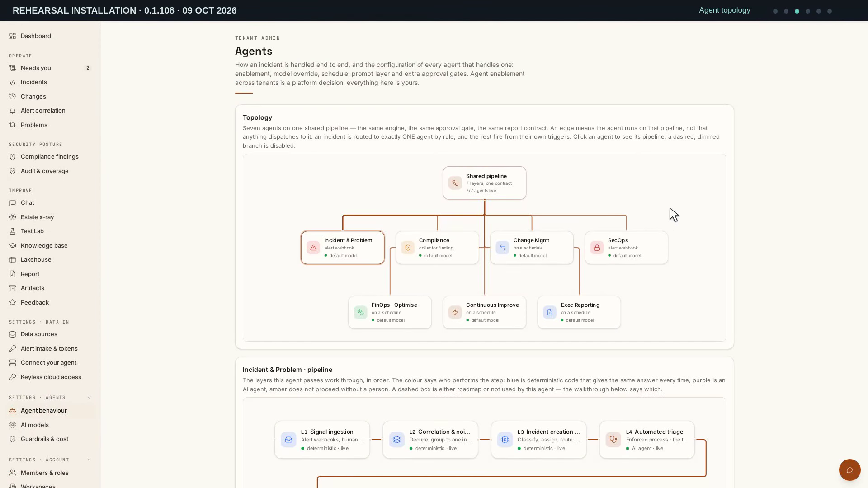Select the Continuous Improve agent node
The height and width of the screenshot is (488, 868).
(484, 312)
